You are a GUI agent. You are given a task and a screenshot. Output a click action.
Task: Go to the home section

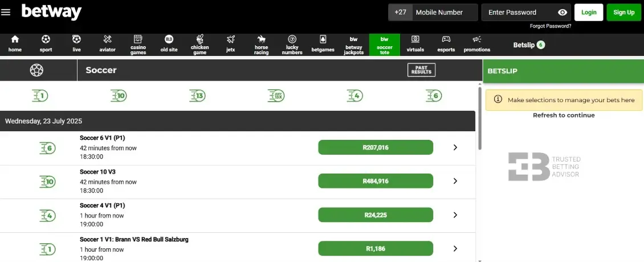15,45
